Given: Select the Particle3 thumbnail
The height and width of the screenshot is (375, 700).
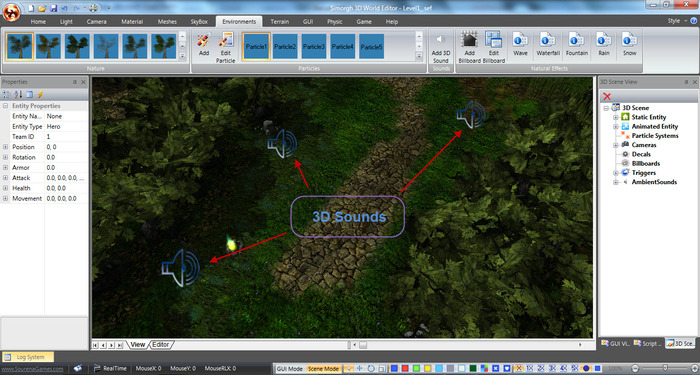Looking at the screenshot, I should [314, 46].
